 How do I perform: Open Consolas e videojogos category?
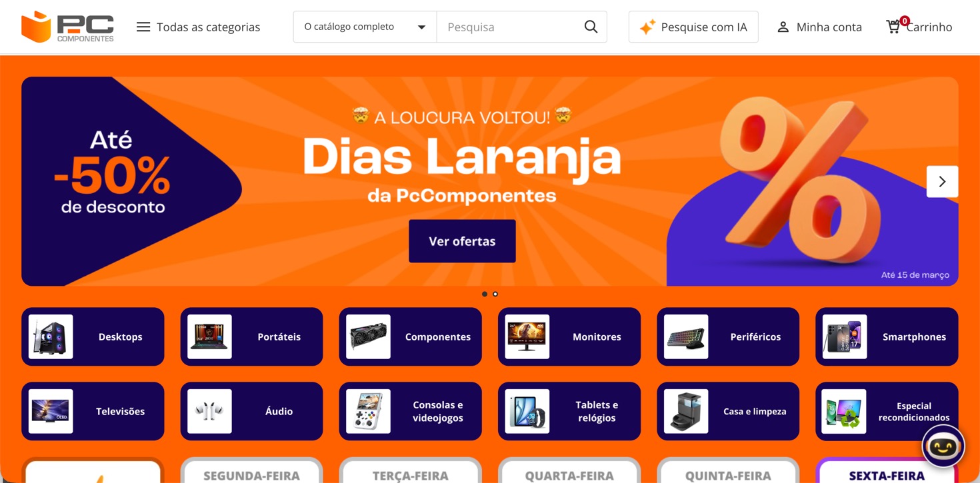tap(410, 411)
